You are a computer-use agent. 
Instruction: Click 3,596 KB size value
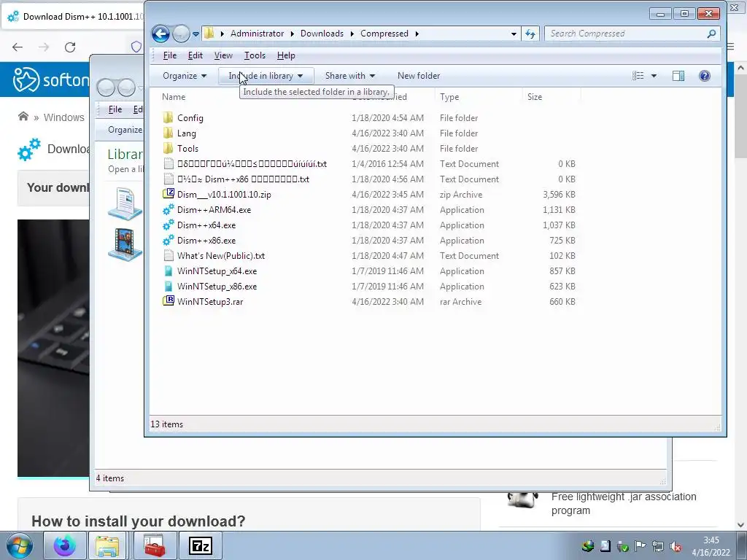(560, 194)
